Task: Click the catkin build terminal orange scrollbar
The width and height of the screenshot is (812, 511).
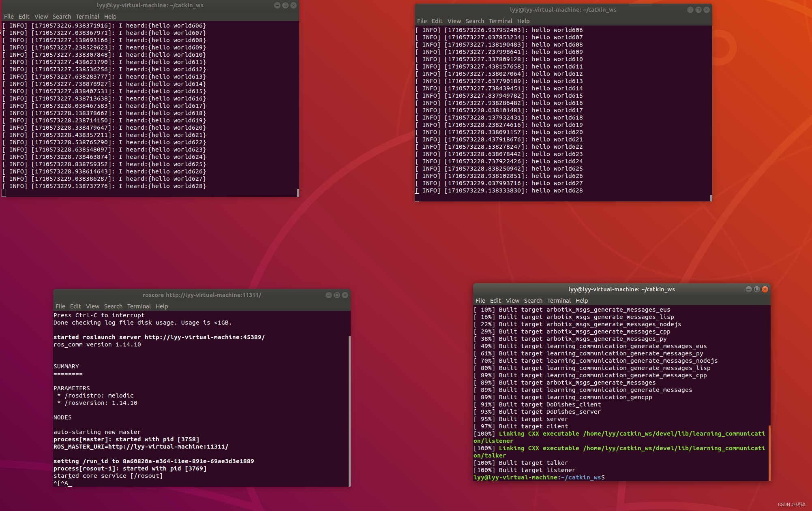Action: click(x=769, y=453)
